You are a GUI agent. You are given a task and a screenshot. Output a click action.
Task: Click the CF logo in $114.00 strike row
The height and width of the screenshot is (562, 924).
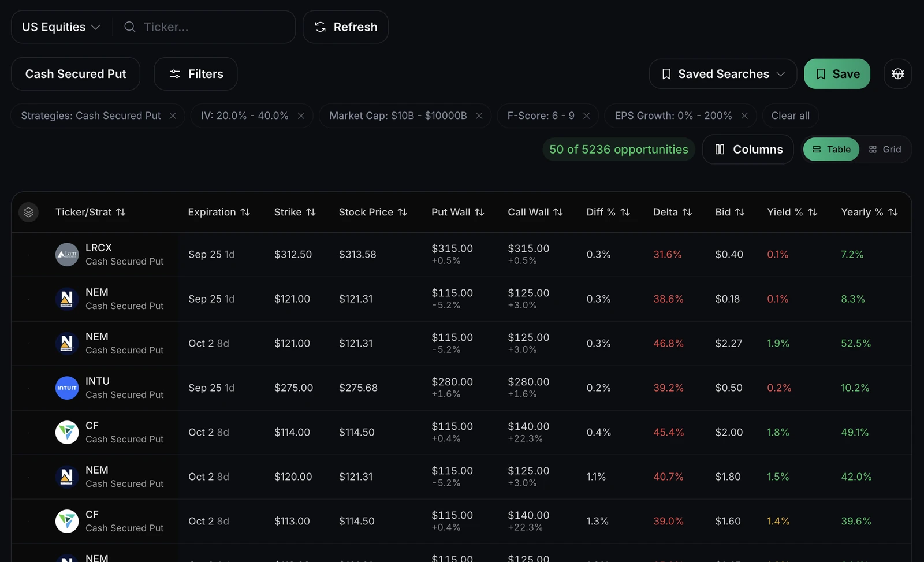tap(67, 433)
